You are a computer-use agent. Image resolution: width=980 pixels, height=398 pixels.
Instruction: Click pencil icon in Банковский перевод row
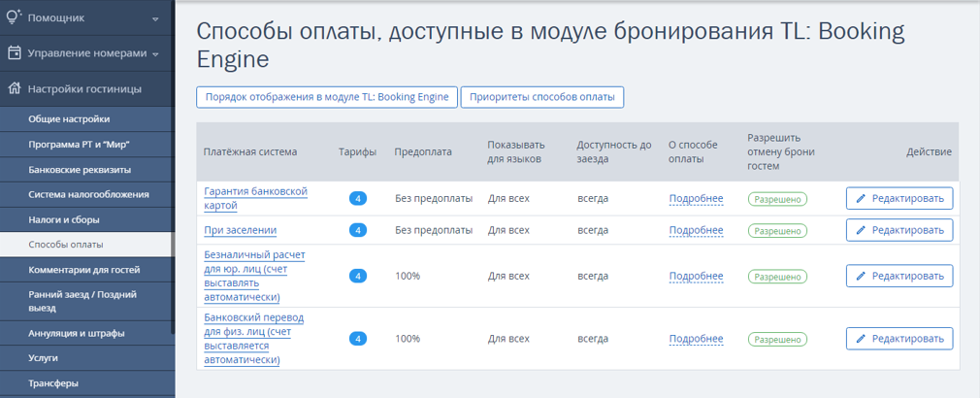click(861, 339)
